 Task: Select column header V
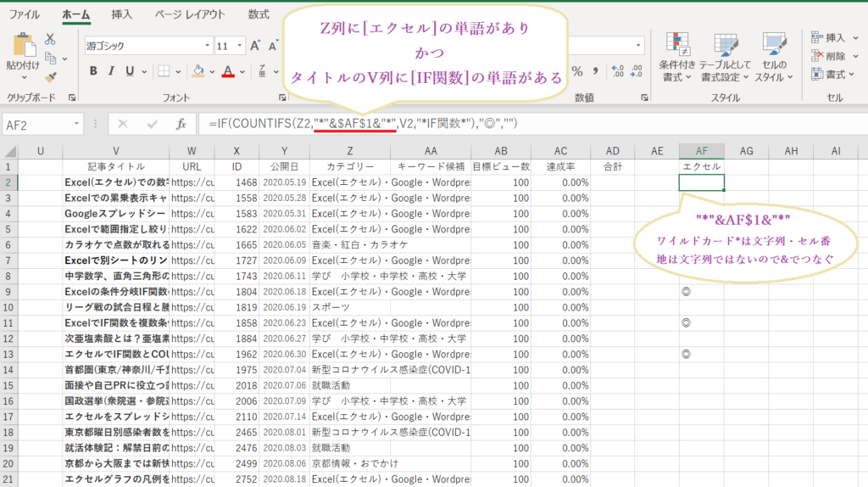click(x=115, y=151)
